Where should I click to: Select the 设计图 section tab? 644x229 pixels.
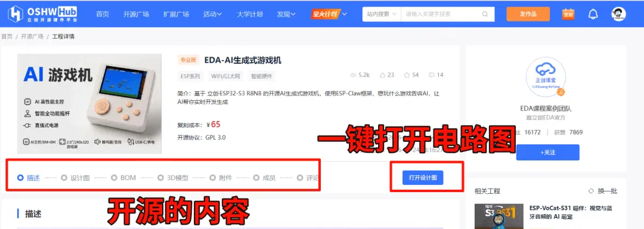coord(75,178)
